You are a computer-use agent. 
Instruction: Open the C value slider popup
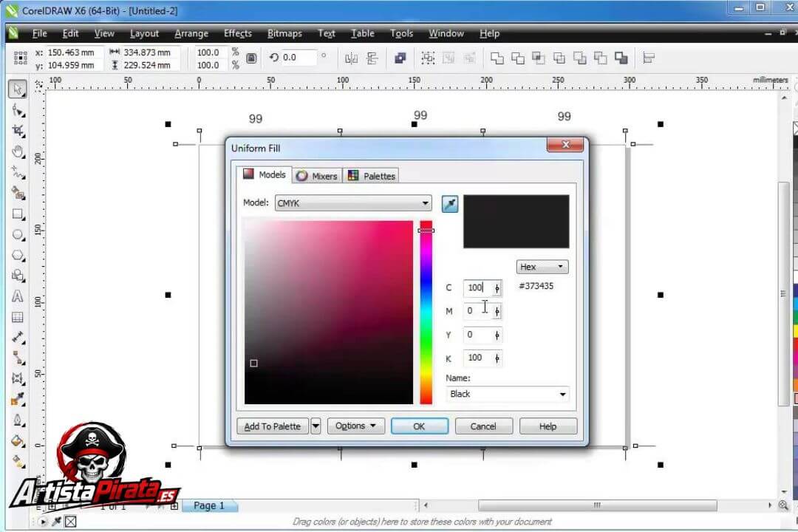(x=497, y=288)
